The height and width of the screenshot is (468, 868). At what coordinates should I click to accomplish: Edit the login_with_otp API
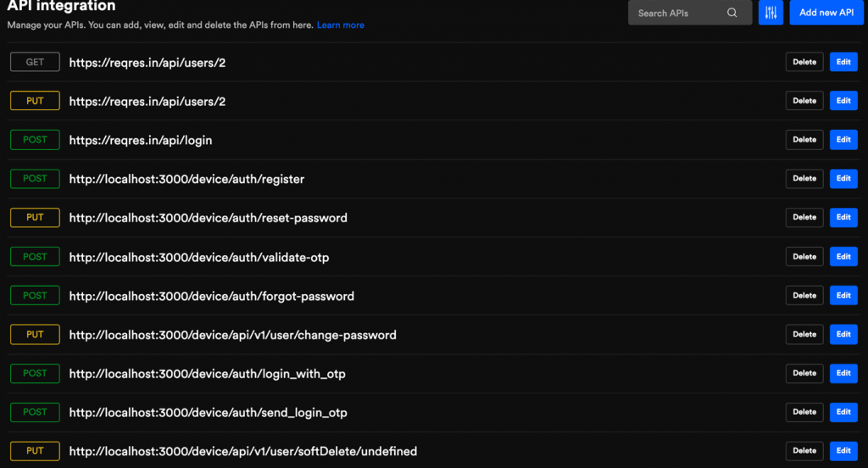[843, 373]
